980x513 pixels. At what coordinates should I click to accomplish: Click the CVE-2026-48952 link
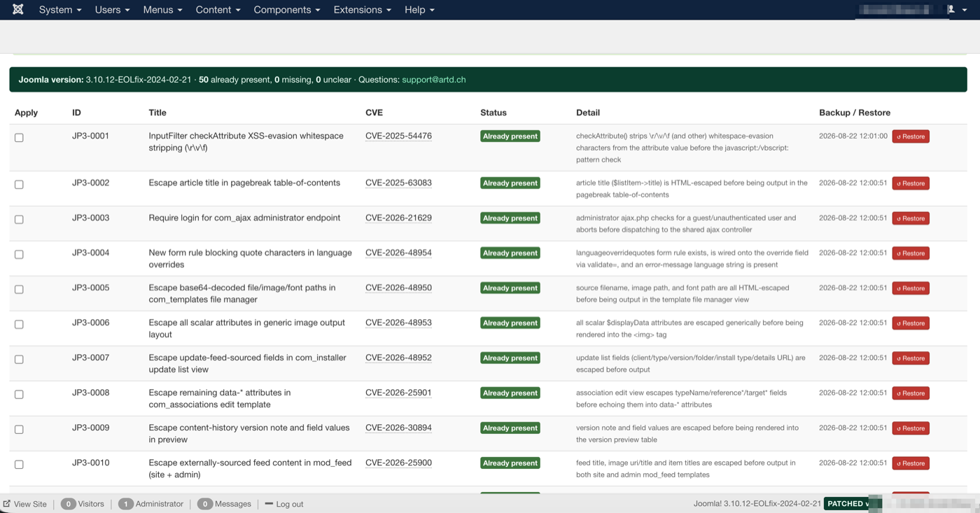398,358
